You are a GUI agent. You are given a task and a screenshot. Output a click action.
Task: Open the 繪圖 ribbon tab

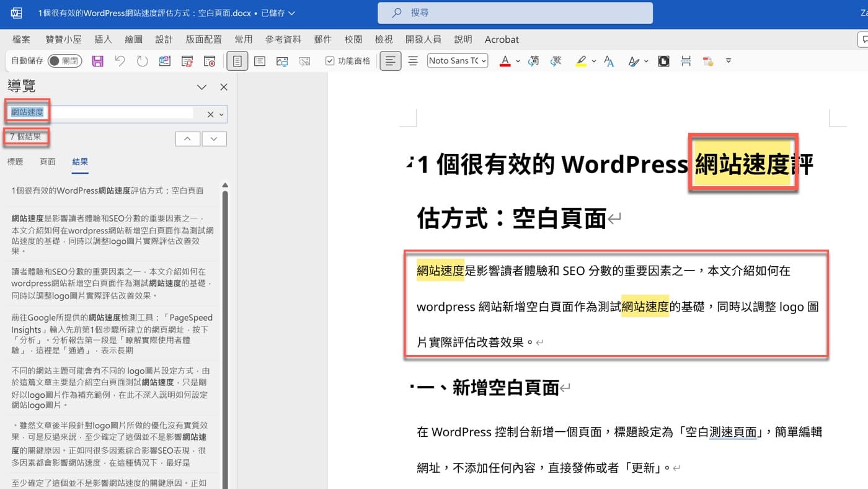pyautogui.click(x=133, y=39)
